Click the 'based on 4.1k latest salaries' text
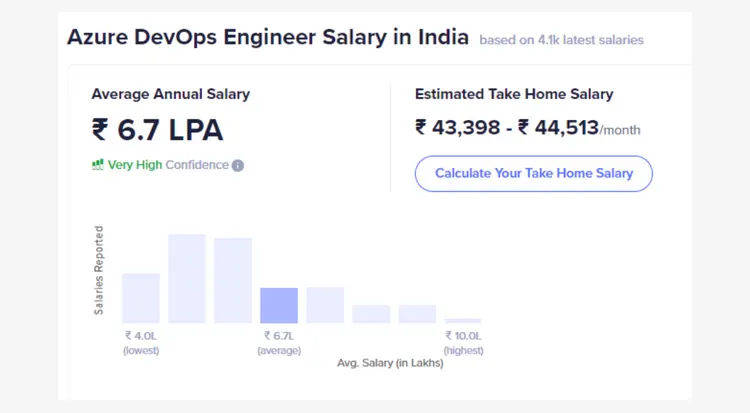Viewport: 750px width, 413px height. (561, 40)
